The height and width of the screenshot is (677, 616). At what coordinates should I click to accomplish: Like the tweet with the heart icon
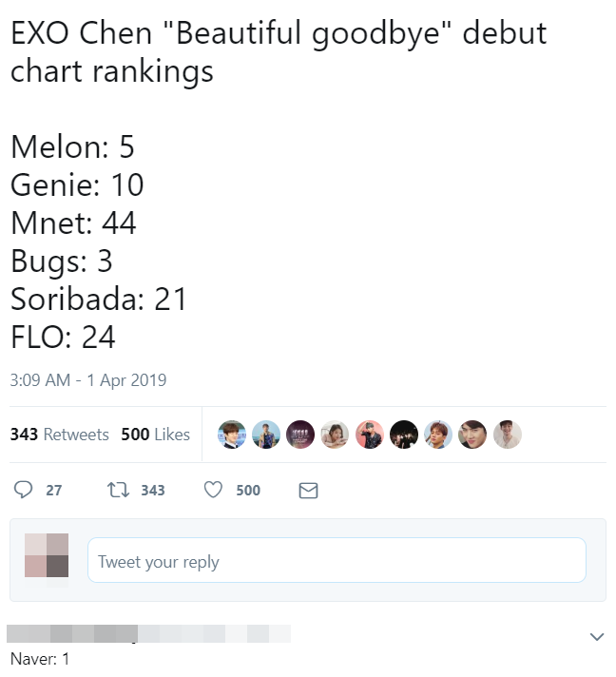coord(213,490)
